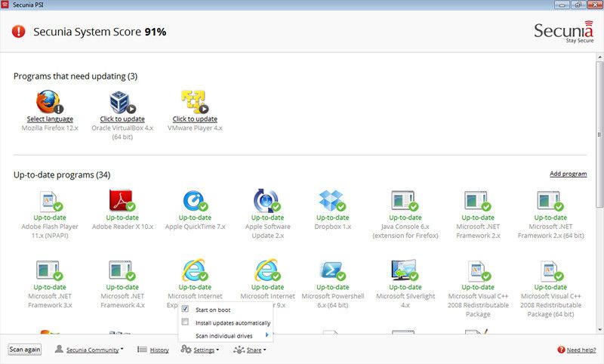Viewport: 604px width, 364px height.
Task: Click the Settings gear icon
Action: pos(186,349)
